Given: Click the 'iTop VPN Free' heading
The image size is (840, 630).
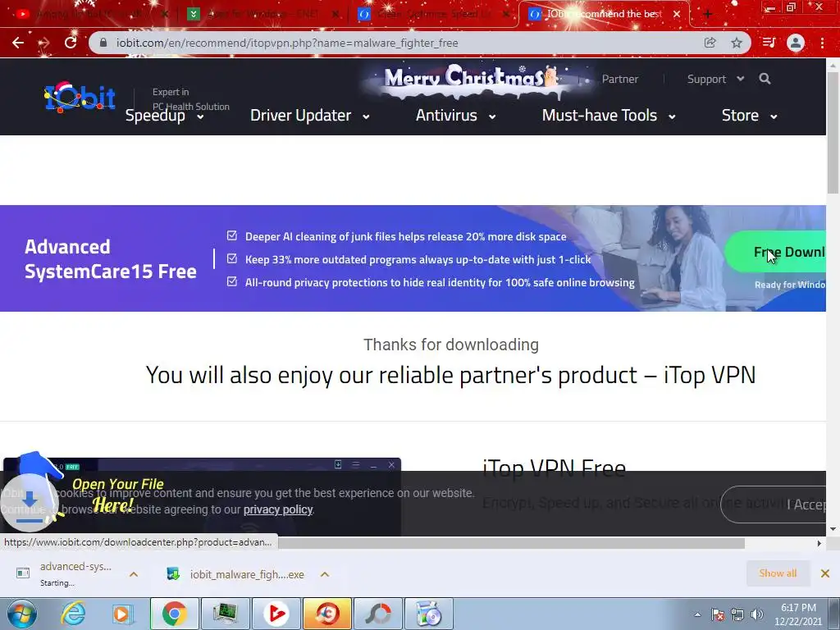Looking at the screenshot, I should (554, 468).
